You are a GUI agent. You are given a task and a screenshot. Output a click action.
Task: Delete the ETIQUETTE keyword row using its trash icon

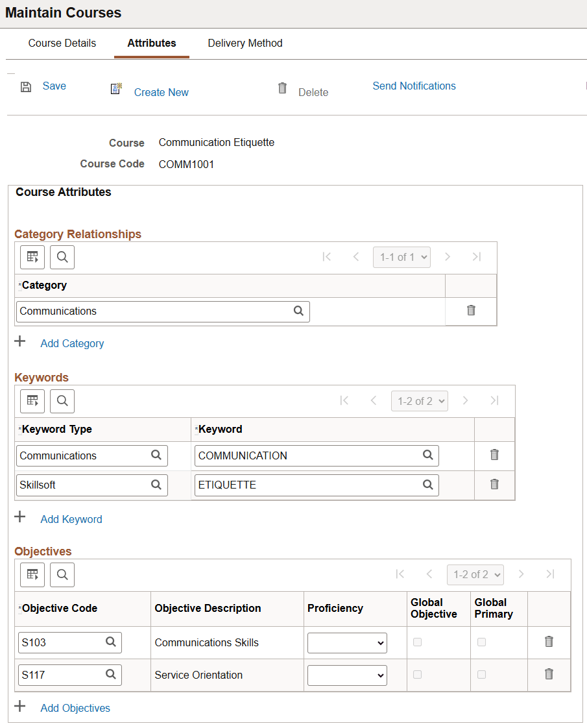494,485
